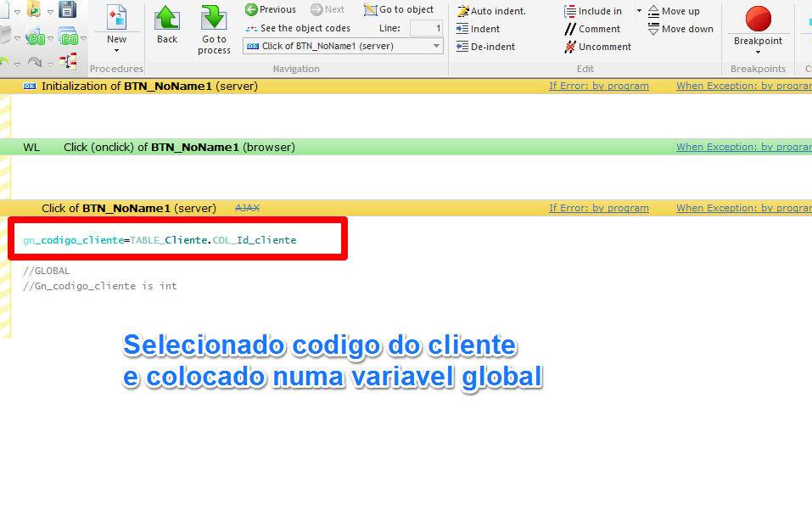Open If Error link in Initialization header
812x521 pixels.
pyautogui.click(x=599, y=86)
